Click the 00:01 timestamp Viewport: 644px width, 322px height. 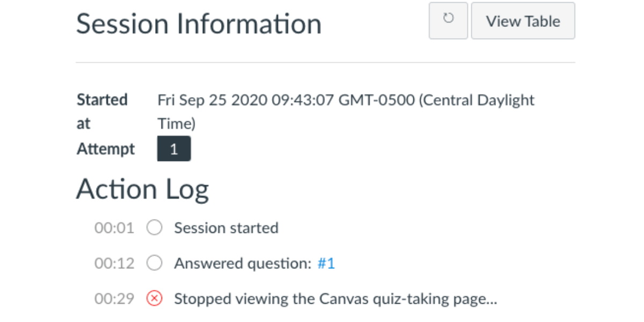(x=114, y=228)
